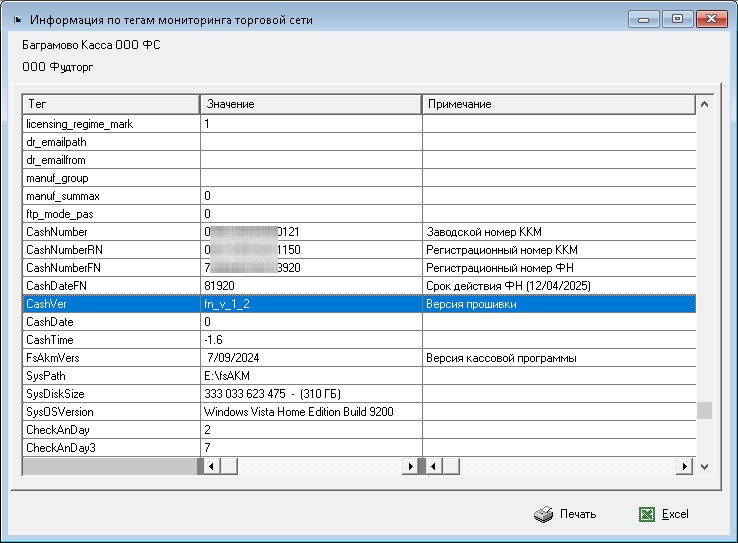Select the licensing_regime_mark row
This screenshot has width=738, height=543.
[x=110, y=124]
